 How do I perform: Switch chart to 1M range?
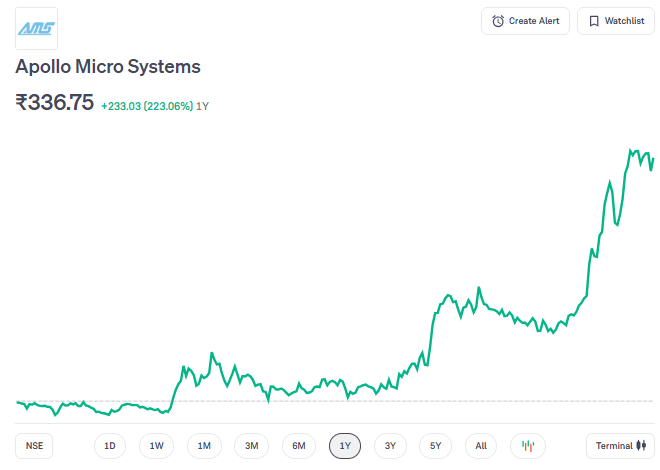pos(204,446)
